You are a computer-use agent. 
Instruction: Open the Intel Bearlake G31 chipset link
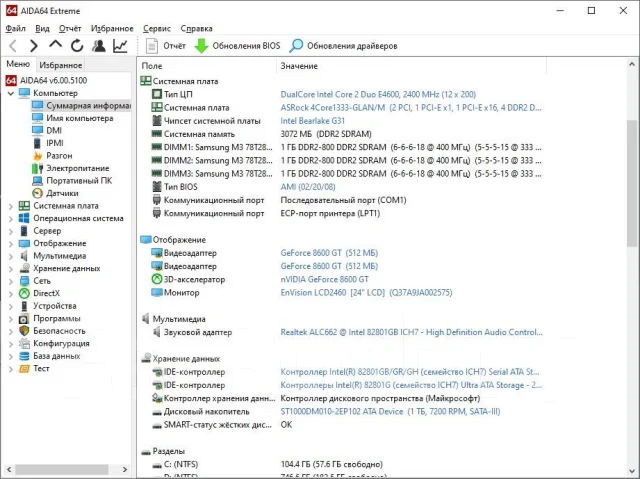313,121
